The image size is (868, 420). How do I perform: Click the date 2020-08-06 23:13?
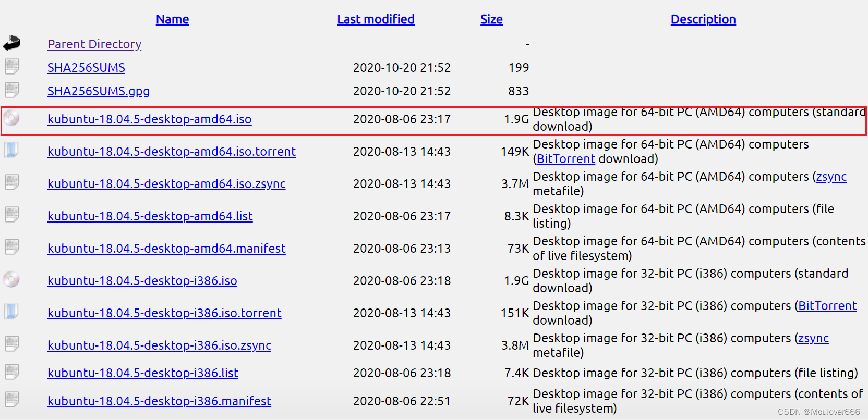pos(402,249)
